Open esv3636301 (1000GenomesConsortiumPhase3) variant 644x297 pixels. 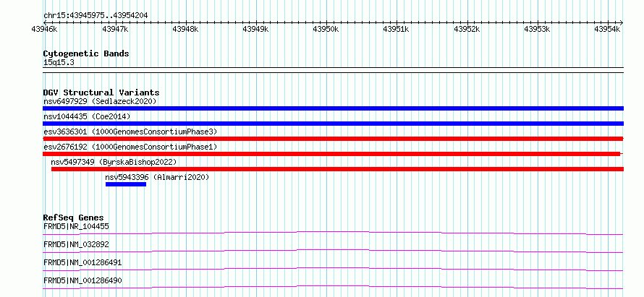tap(130, 132)
